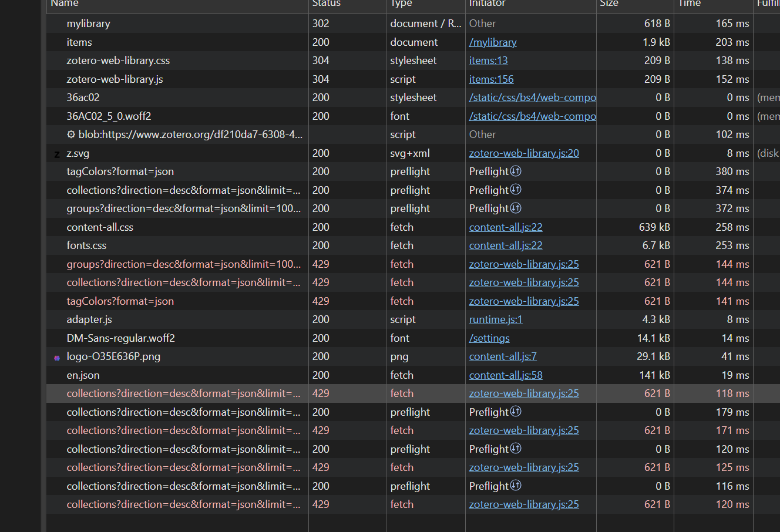Image resolution: width=780 pixels, height=532 pixels.
Task: Select the z.svg request name
Action: click(x=78, y=153)
